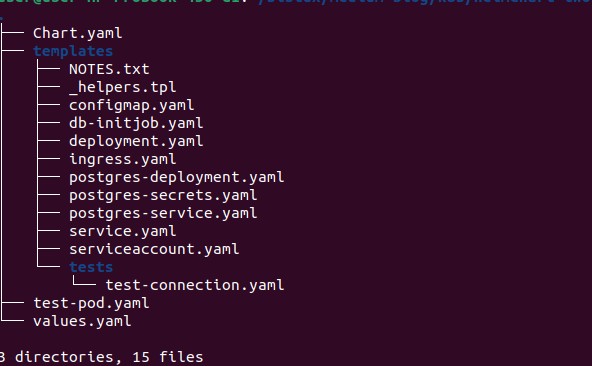Click postgres-service.yaml filename

[163, 213]
